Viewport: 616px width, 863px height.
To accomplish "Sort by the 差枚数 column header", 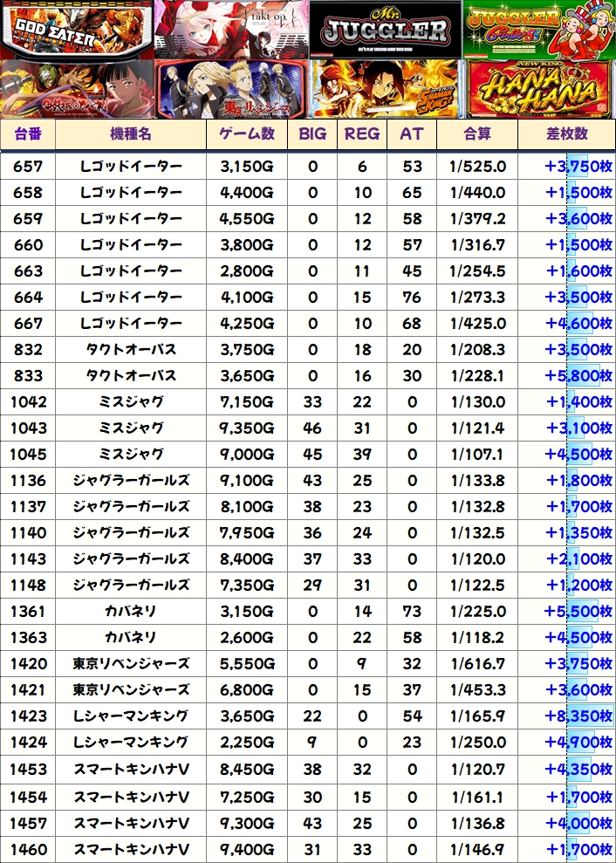I will (x=567, y=135).
